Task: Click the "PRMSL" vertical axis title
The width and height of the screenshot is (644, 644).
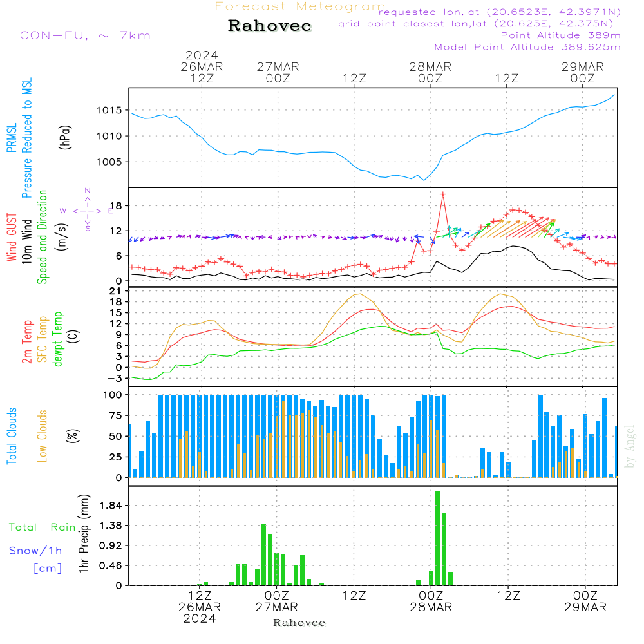Action: 12,138
